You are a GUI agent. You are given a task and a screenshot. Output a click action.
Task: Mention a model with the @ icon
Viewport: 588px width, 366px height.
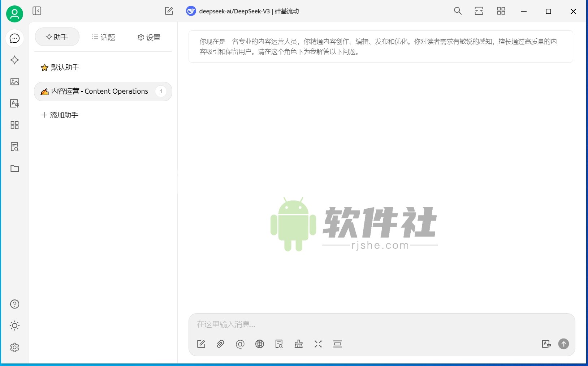tap(240, 344)
